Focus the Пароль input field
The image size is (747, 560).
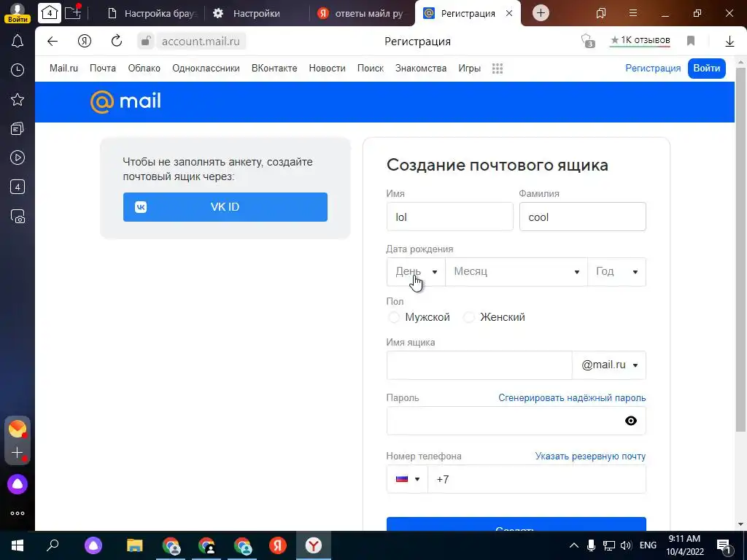tap(516, 421)
